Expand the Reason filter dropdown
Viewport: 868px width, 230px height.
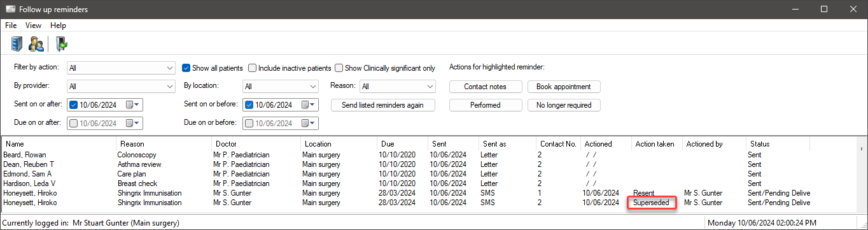pyautogui.click(x=397, y=86)
